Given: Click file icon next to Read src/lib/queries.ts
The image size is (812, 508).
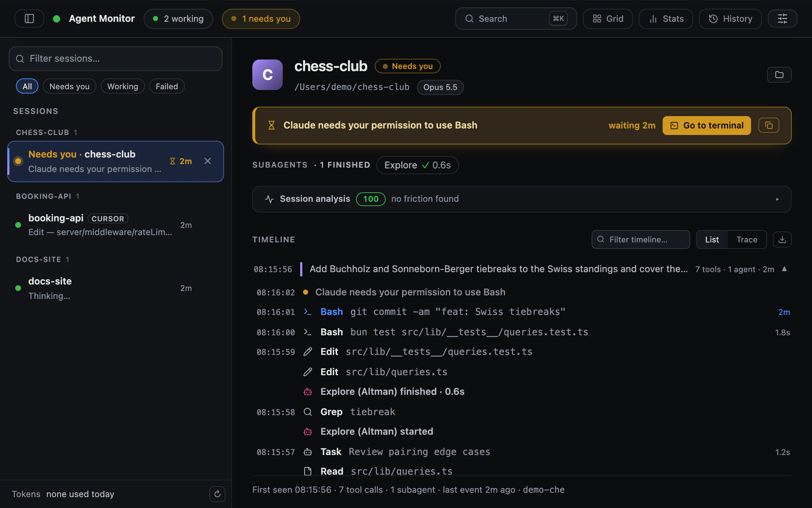Looking at the screenshot, I should 308,471.
